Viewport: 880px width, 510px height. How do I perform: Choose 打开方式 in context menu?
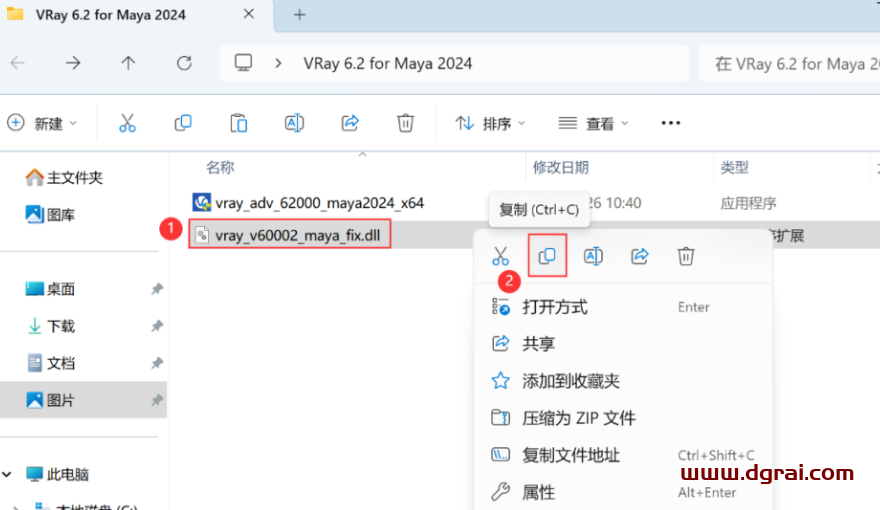(623, 307)
